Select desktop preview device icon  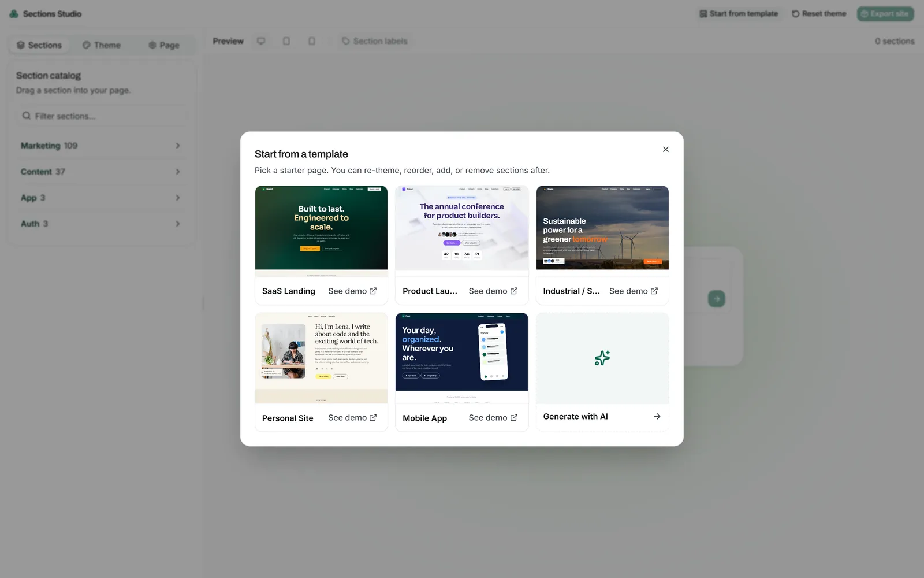261,41
